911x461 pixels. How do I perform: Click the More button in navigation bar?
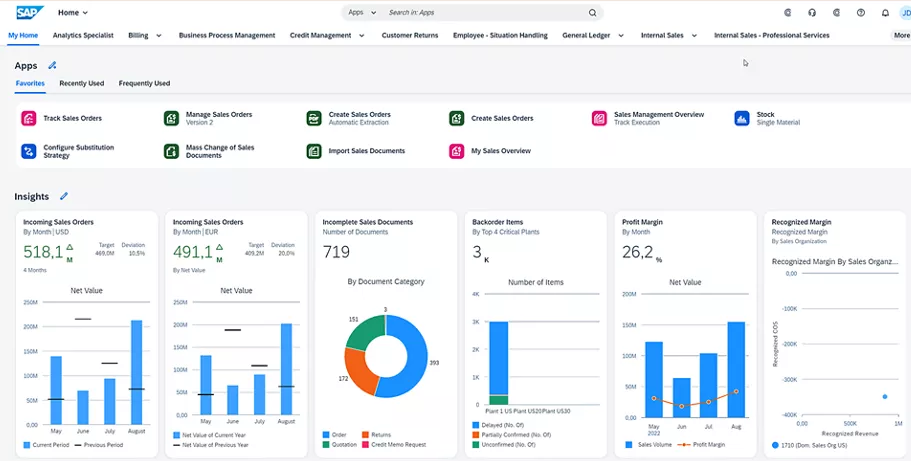pos(900,35)
